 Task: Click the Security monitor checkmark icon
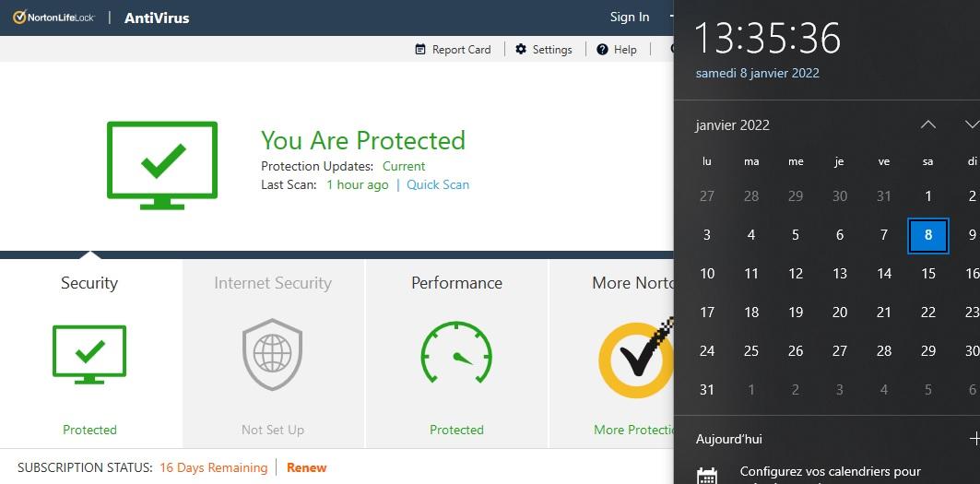(x=89, y=355)
